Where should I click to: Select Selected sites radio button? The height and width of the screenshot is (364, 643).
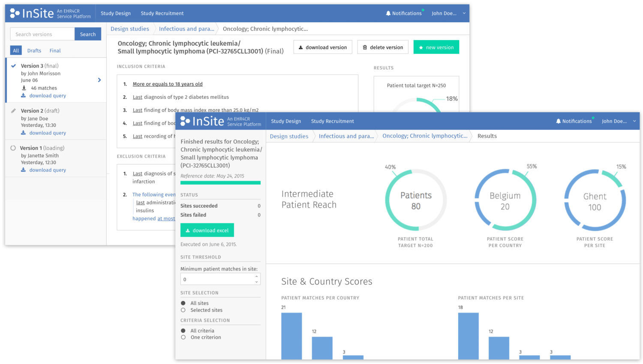coord(183,310)
